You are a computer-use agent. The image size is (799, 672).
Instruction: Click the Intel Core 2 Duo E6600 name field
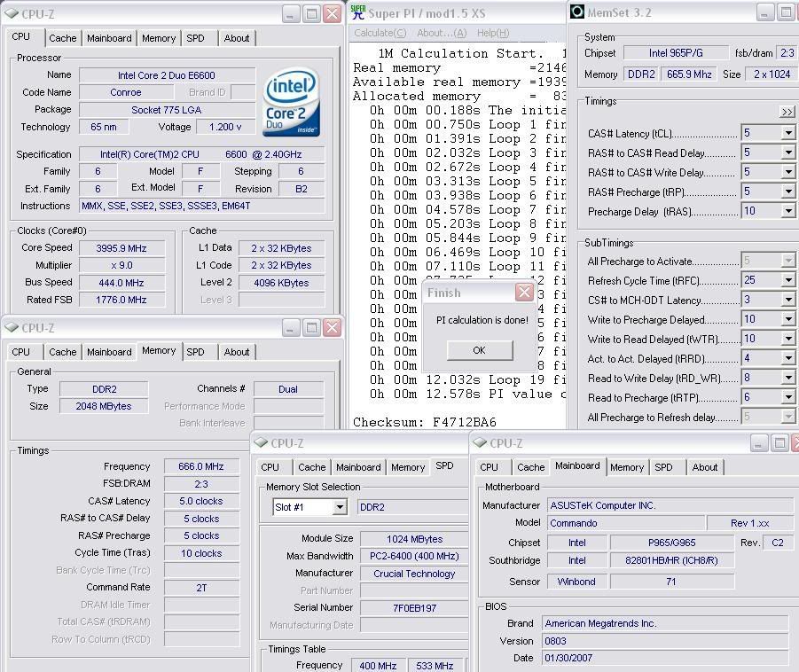167,75
